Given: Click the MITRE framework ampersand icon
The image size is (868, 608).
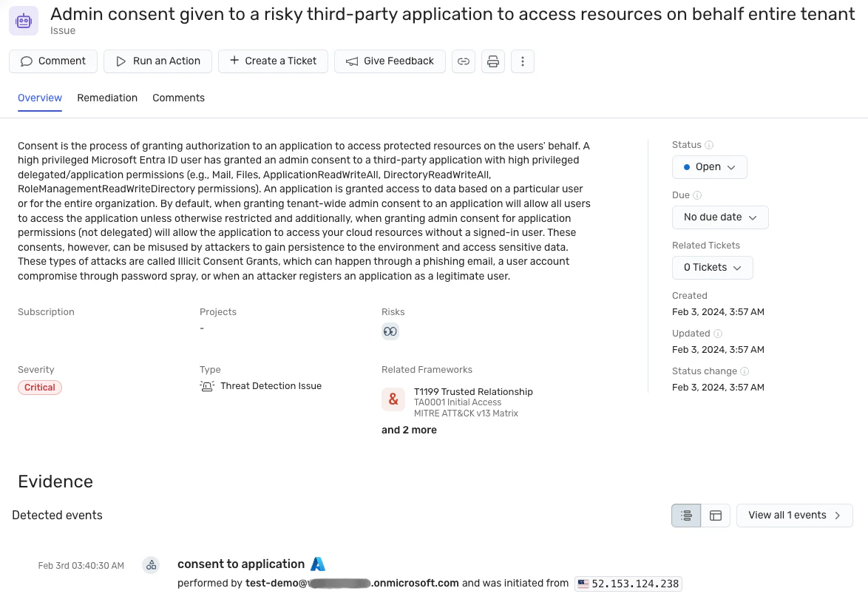Looking at the screenshot, I should (x=393, y=399).
